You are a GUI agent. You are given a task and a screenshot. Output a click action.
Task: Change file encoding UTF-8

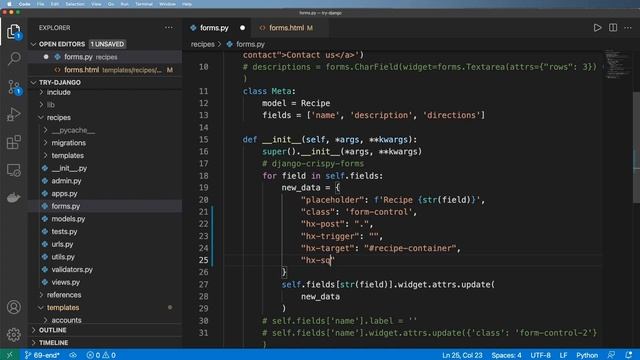pyautogui.click(x=540, y=355)
